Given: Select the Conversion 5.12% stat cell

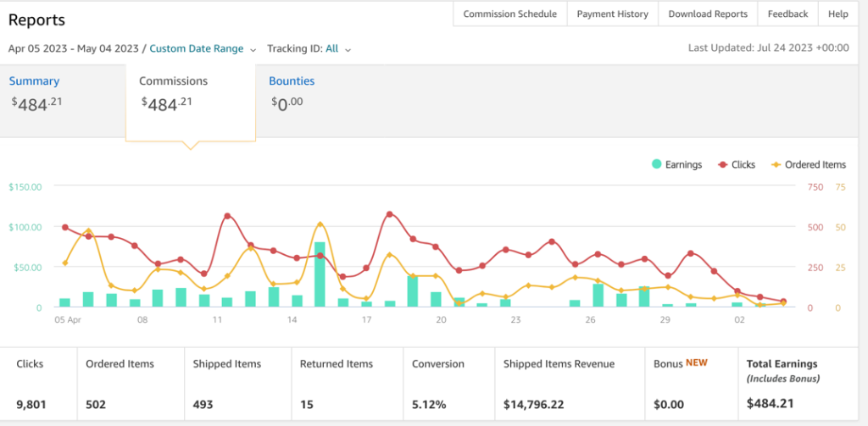Looking at the screenshot, I should click(447, 384).
